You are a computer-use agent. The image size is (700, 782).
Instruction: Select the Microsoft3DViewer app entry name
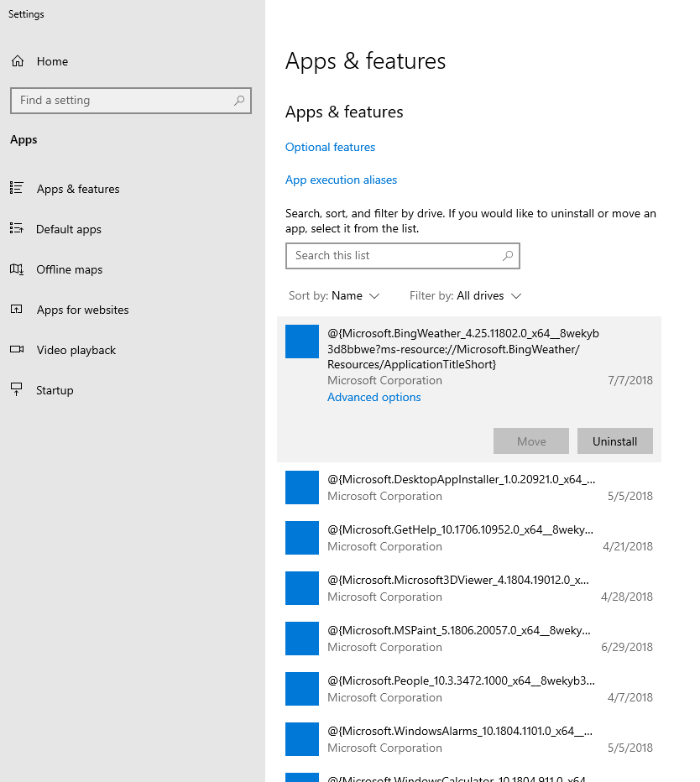(458, 580)
